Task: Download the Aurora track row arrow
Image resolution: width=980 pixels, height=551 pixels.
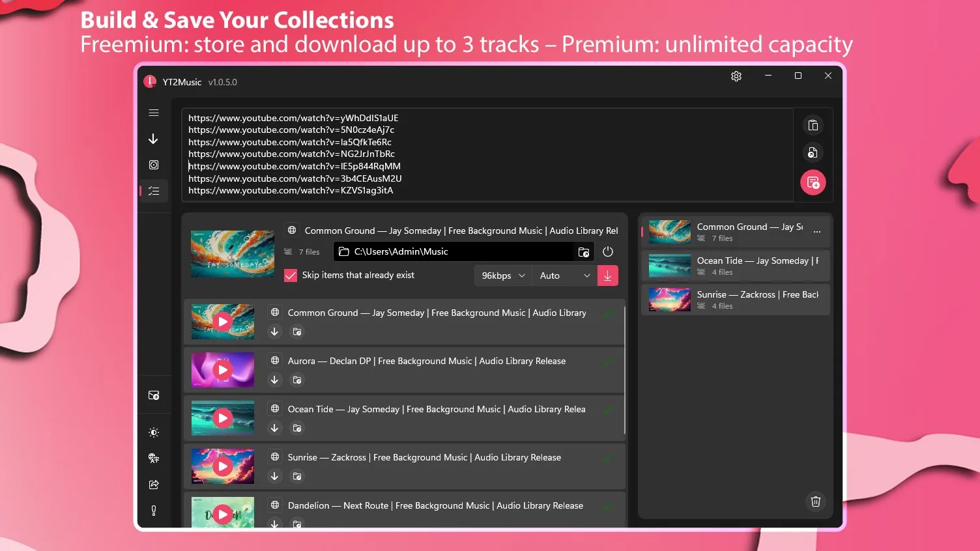Action: click(274, 380)
